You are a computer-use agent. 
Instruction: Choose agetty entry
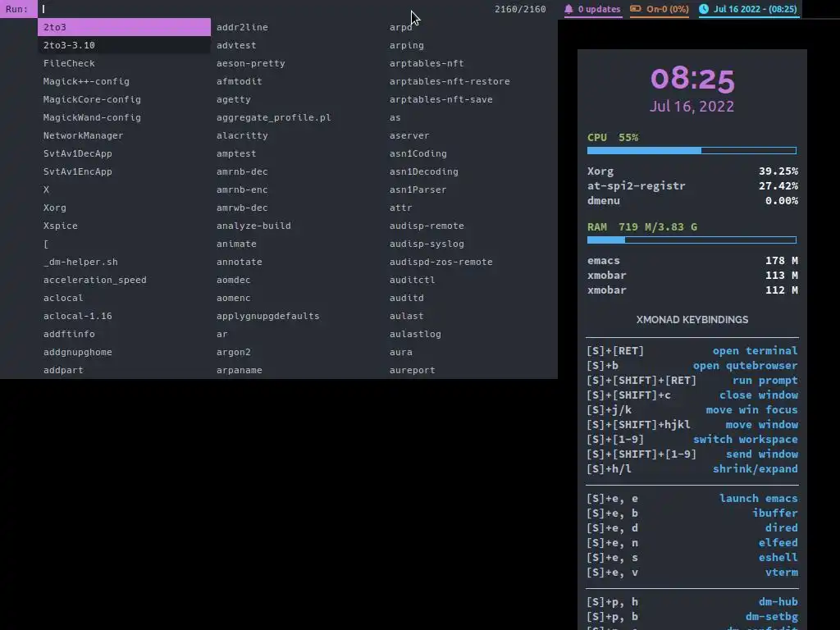pos(234,99)
